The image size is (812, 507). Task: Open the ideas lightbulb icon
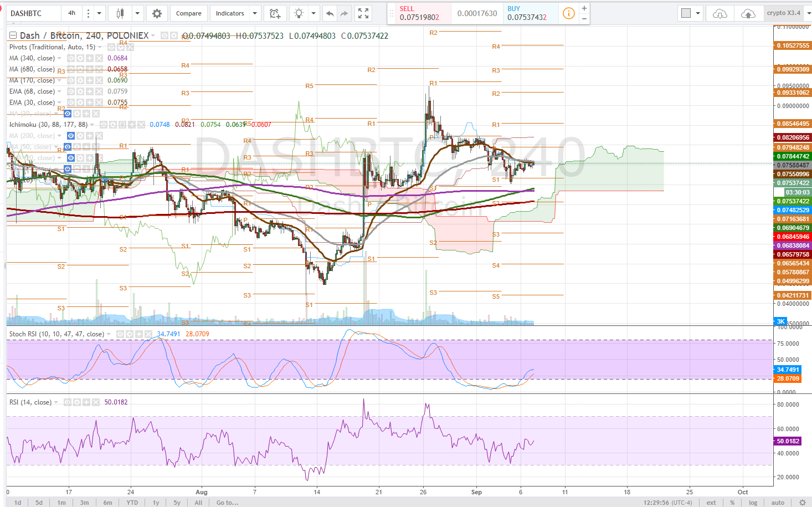pos(299,13)
